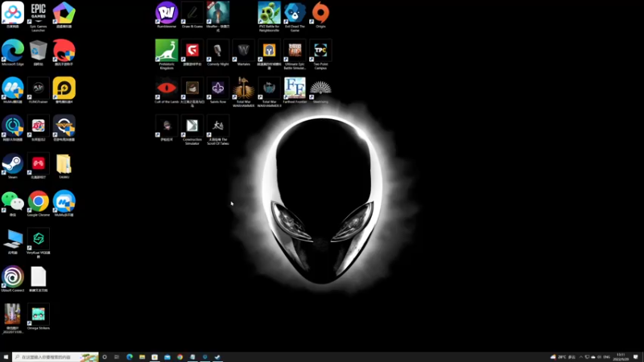The height and width of the screenshot is (362, 644).
Task: Open the Comedy Night shortcut
Action: point(218,52)
